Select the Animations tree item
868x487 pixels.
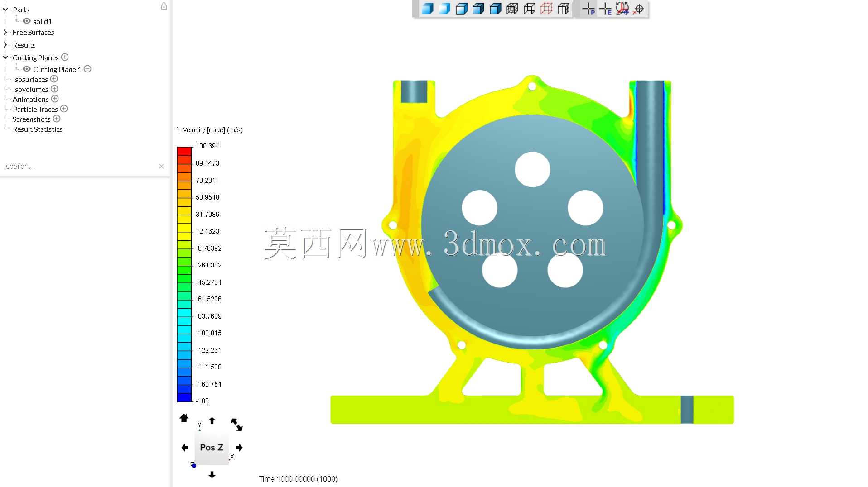point(31,100)
